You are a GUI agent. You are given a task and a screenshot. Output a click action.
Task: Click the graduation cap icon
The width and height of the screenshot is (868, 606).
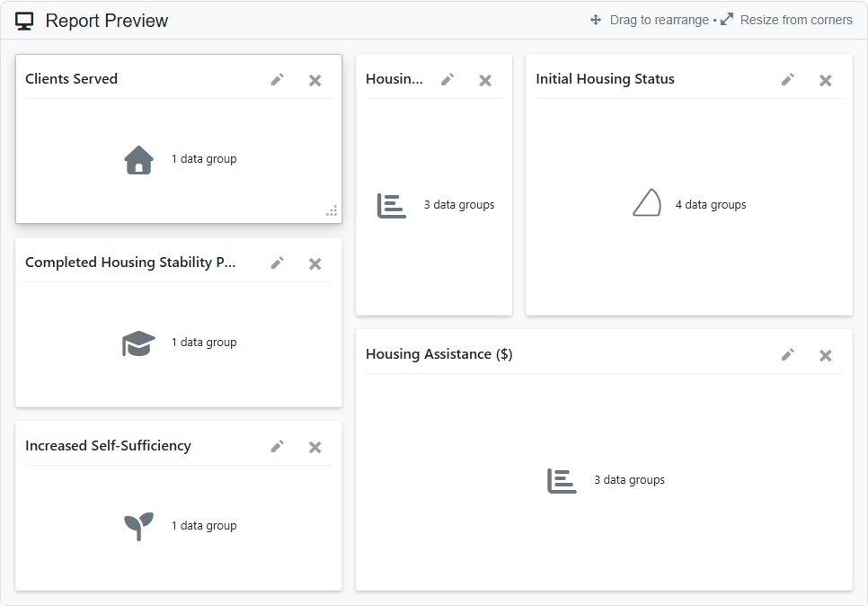click(138, 343)
